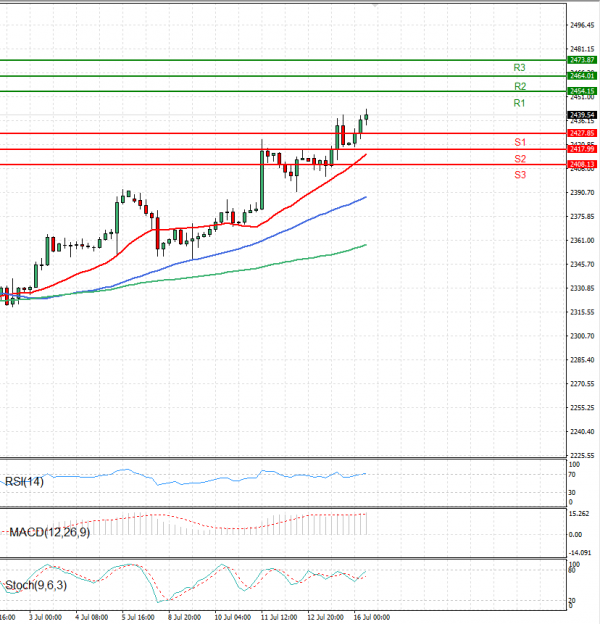Image resolution: width=600 pixels, height=624 pixels.
Task: Click the tall green 11 Jul candlestick
Action: [262, 179]
